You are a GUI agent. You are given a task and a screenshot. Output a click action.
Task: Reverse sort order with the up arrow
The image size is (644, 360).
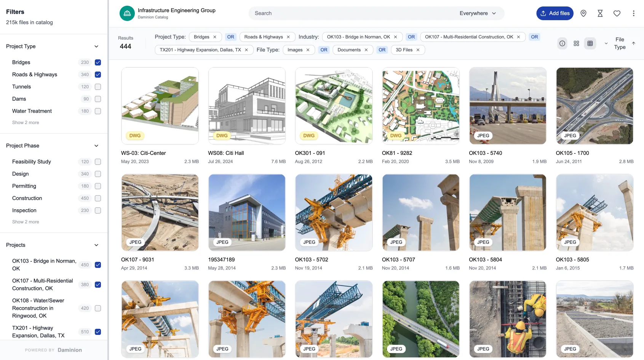(634, 43)
